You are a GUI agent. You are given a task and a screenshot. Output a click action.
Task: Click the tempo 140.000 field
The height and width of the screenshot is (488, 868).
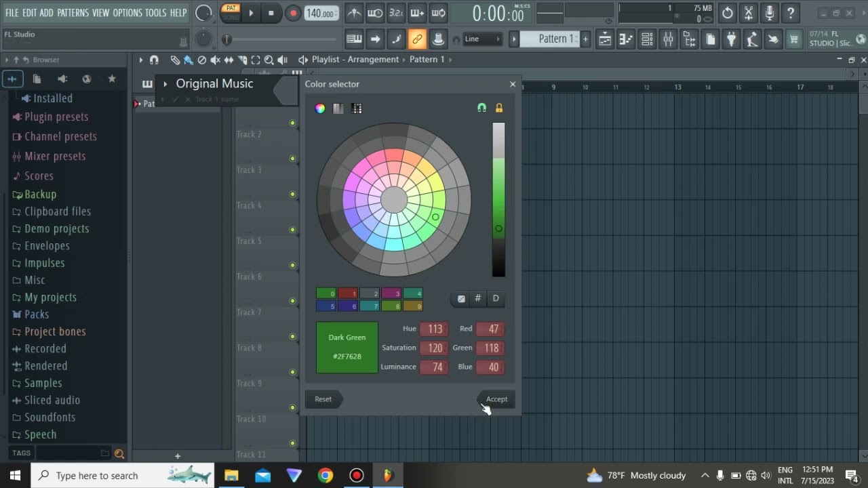321,13
